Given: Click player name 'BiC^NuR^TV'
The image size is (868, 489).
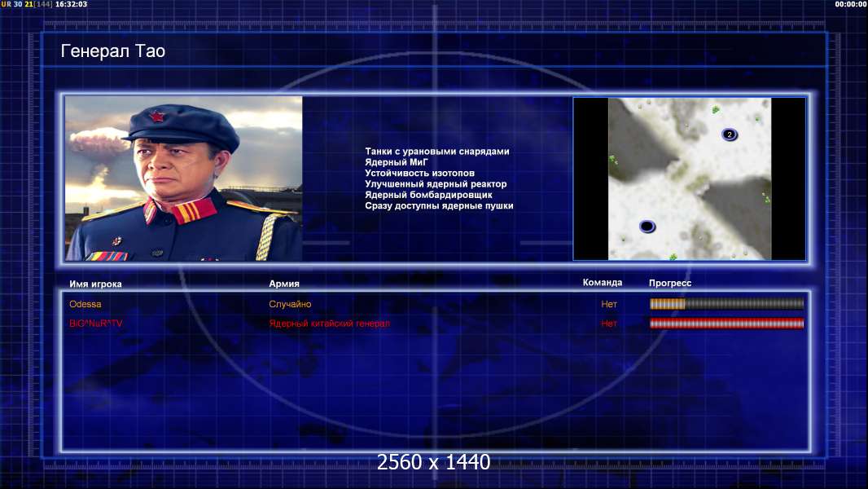Looking at the screenshot, I should tap(96, 324).
